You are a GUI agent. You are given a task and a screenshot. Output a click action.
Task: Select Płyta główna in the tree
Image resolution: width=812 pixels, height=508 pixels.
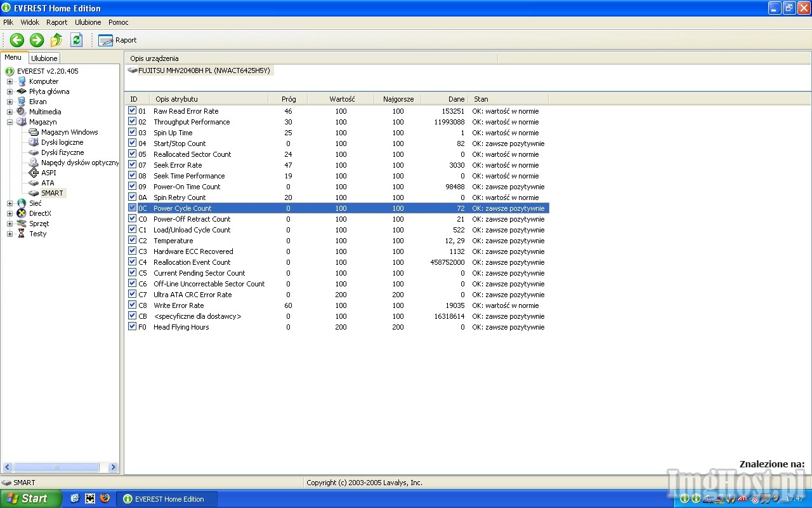tap(49, 91)
